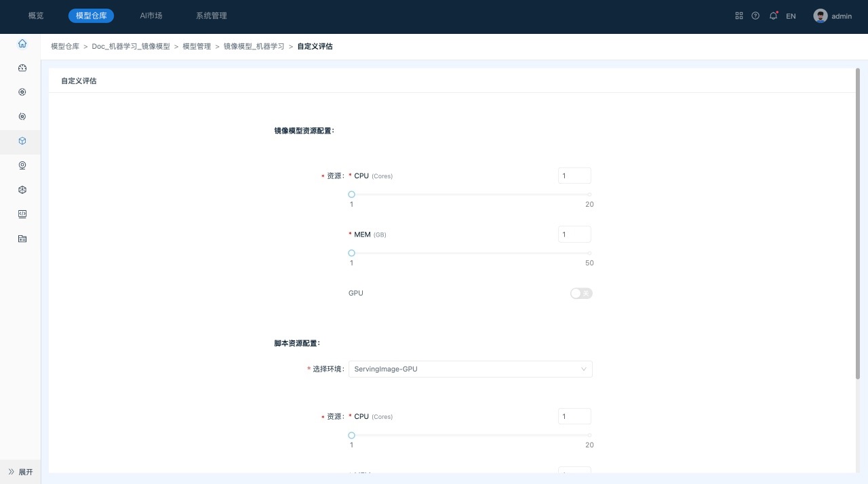This screenshot has width=868, height=484.
Task: Switch to the 概览 tab
Action: click(36, 16)
